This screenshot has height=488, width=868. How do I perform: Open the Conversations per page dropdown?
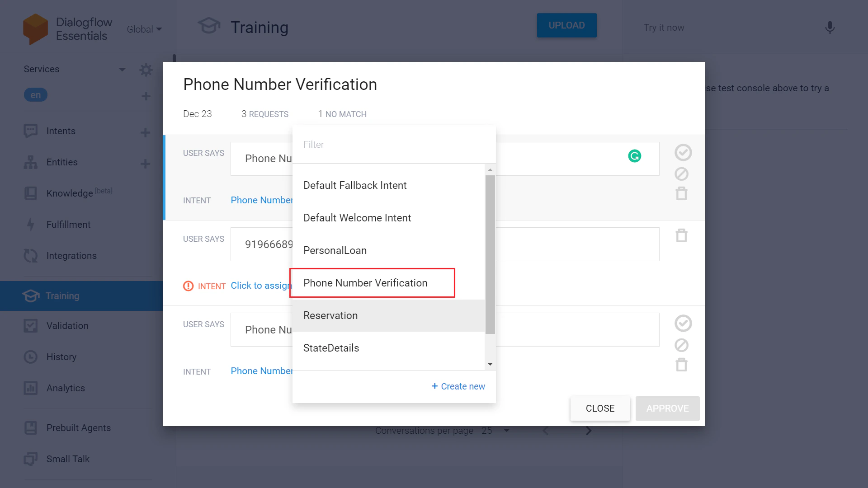(x=506, y=431)
